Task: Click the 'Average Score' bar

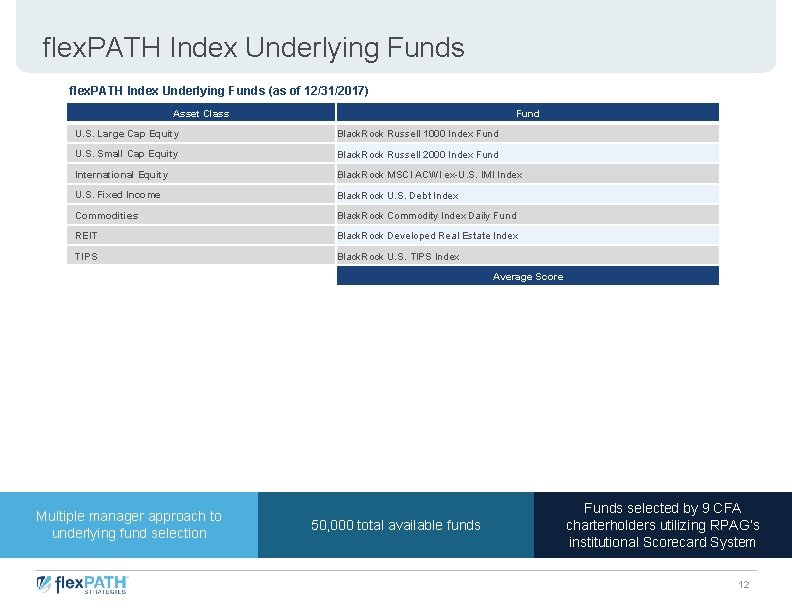Action: point(528,276)
